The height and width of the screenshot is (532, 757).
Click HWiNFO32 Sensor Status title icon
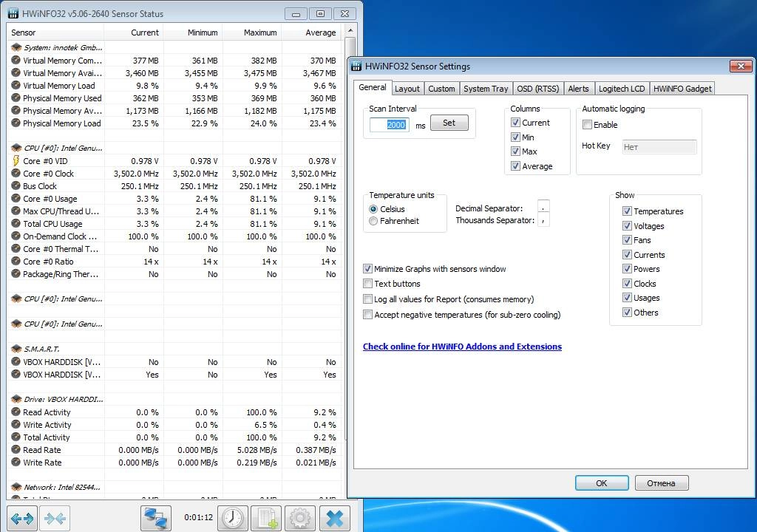13,13
